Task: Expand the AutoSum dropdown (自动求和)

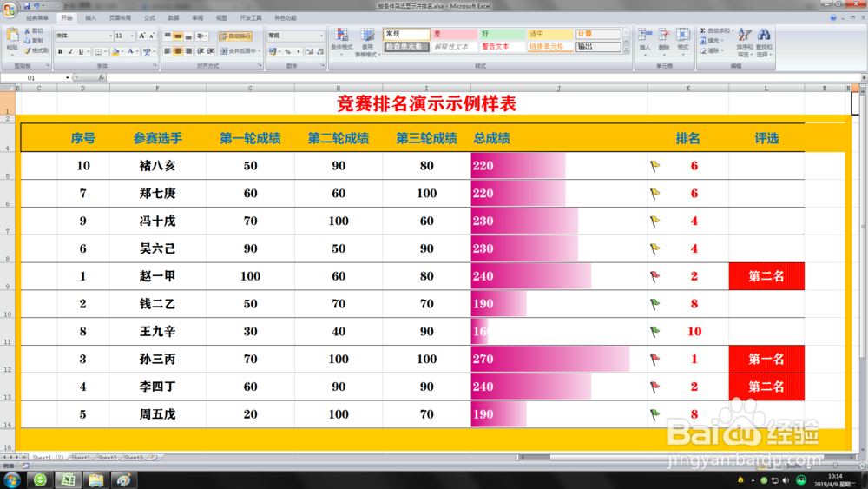Action: pos(733,30)
